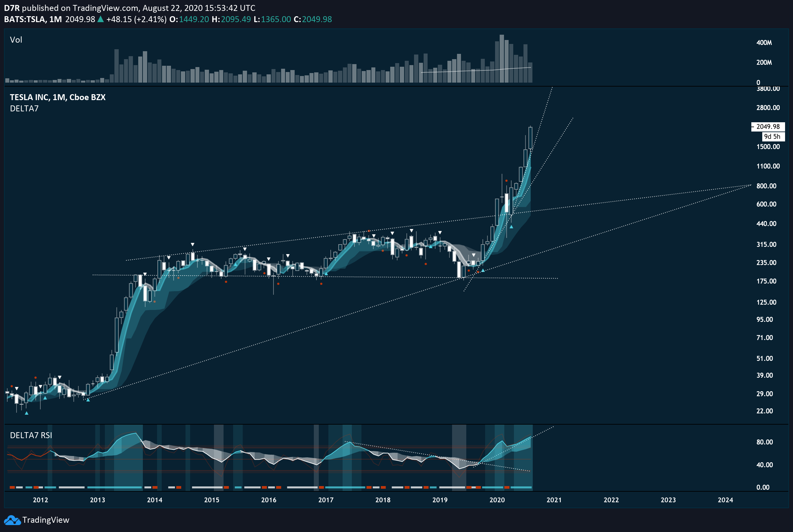Click the 2015 label on time axis
Screen dimensions: 793x532
point(212,500)
